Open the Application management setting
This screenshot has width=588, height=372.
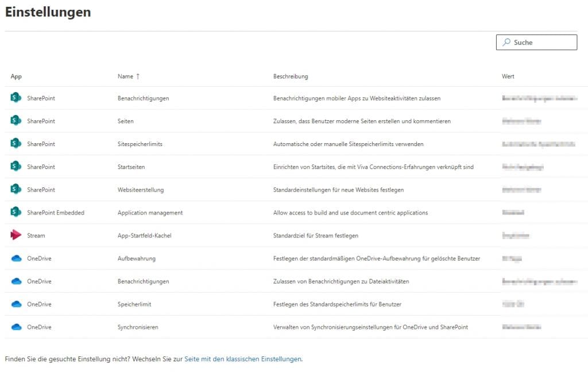click(149, 212)
